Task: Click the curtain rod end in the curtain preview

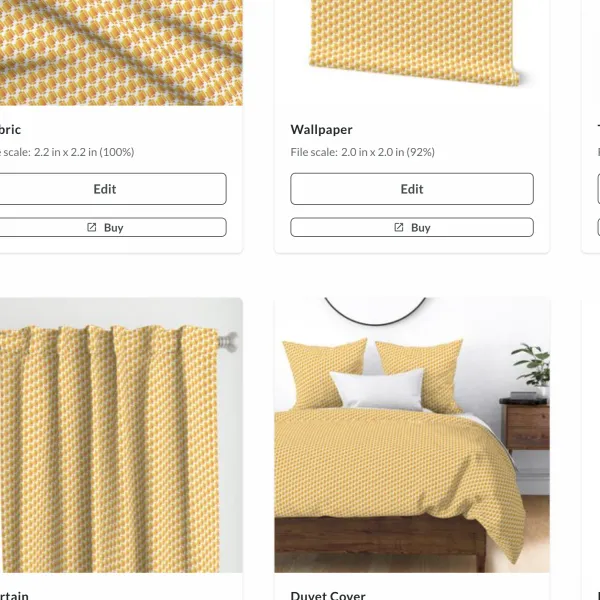Action: coord(228,341)
